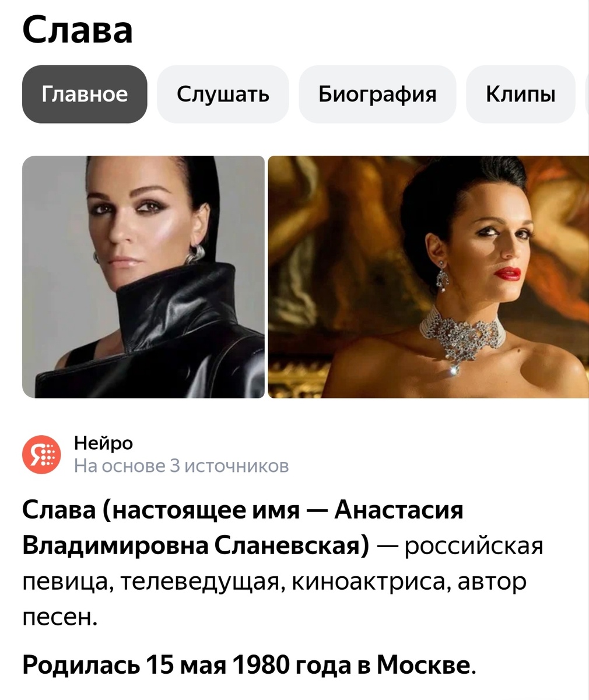Select the Клипы tab
The width and height of the screenshot is (589, 700).
pos(521,94)
